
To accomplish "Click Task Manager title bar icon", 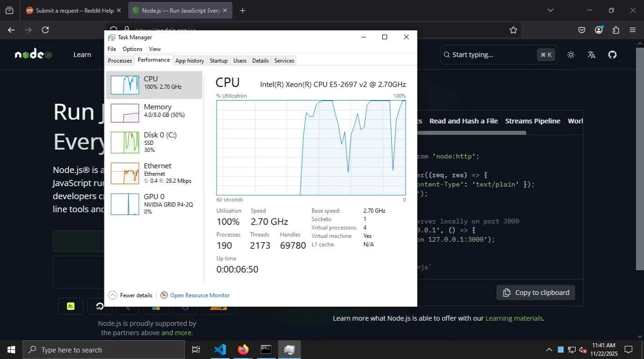I will pos(111,37).
